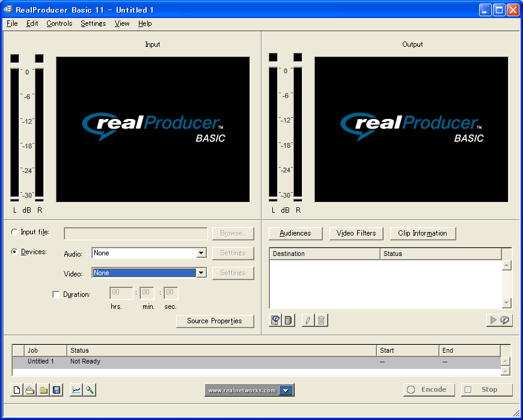Viewport: 523px width, 420px height.
Task: Open the Video device dropdown
Action: point(201,273)
